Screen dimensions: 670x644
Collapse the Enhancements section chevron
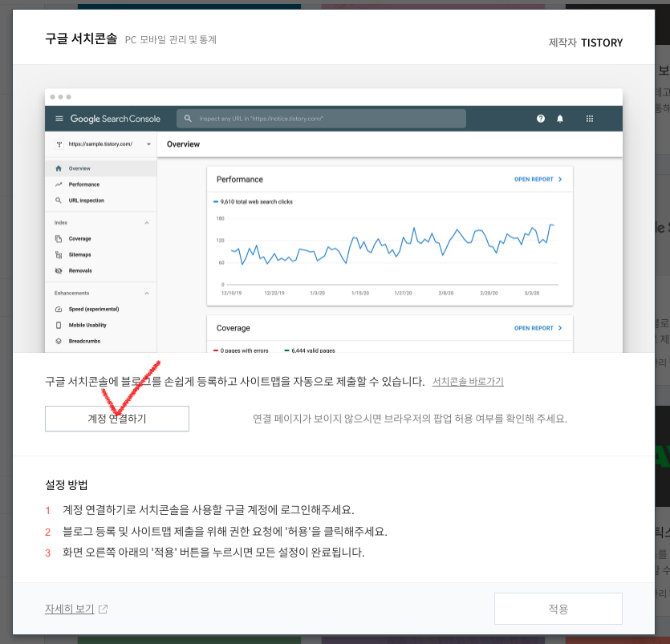pos(147,294)
